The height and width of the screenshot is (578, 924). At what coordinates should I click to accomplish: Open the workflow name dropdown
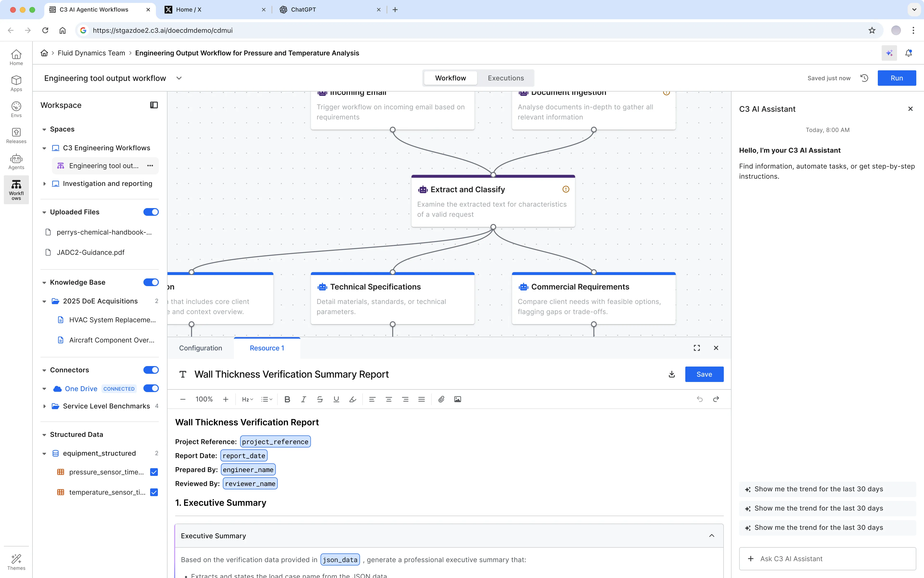pos(179,78)
